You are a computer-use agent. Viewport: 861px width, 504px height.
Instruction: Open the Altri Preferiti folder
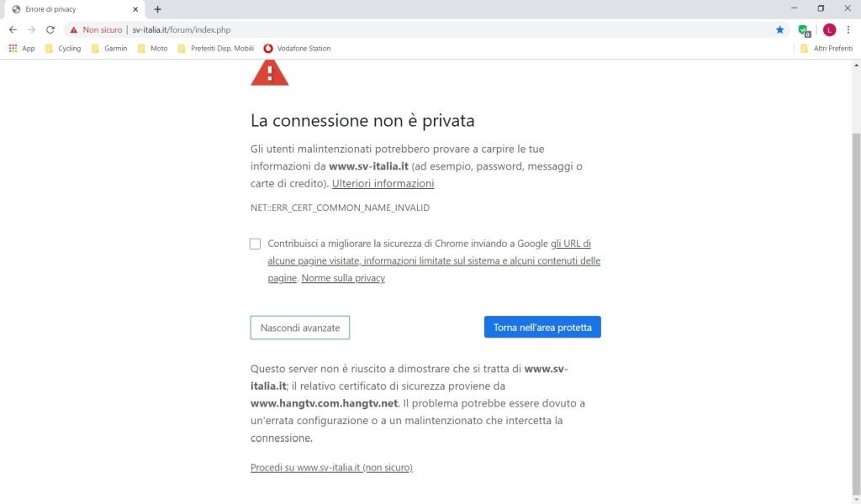click(827, 49)
